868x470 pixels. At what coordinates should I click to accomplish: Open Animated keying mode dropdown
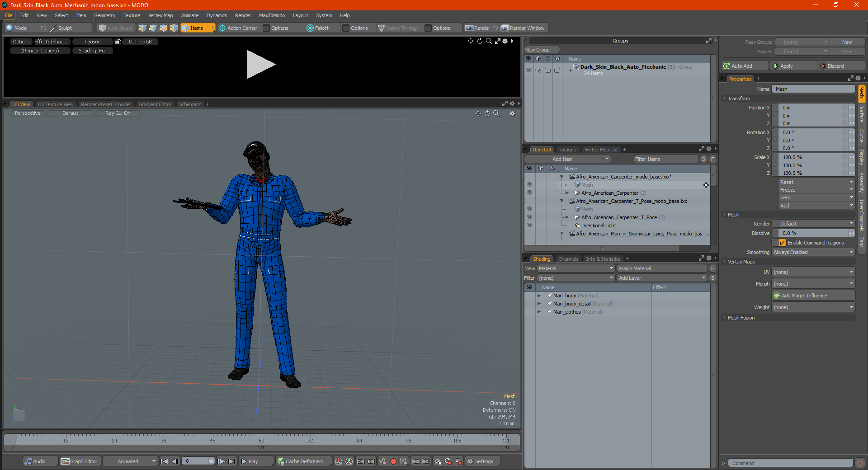coord(130,461)
